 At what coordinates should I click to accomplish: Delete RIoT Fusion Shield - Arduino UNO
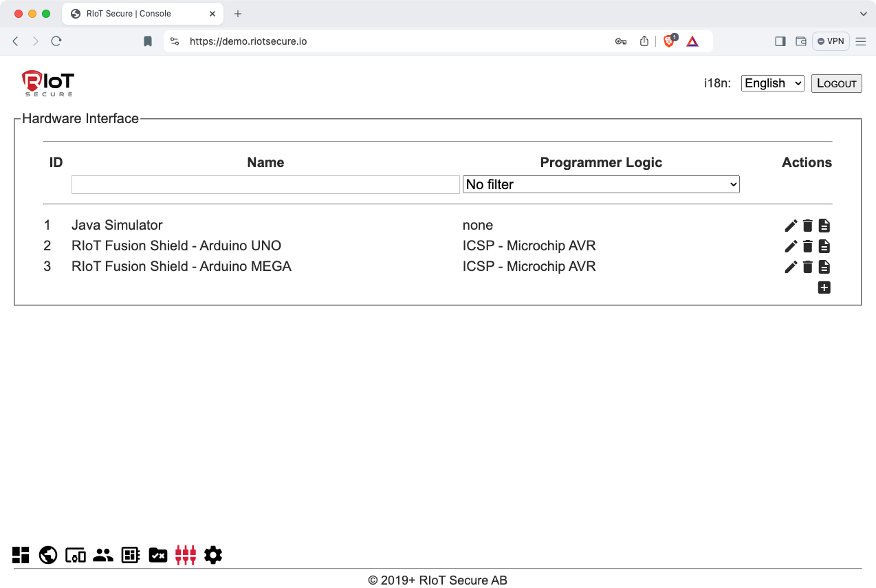click(x=807, y=246)
